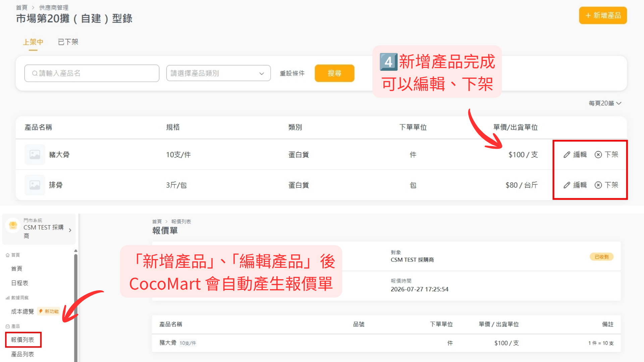Expand the CSM TEST 採購商 store switcher chevron
Viewport: 644px width, 362px height.
click(x=70, y=230)
